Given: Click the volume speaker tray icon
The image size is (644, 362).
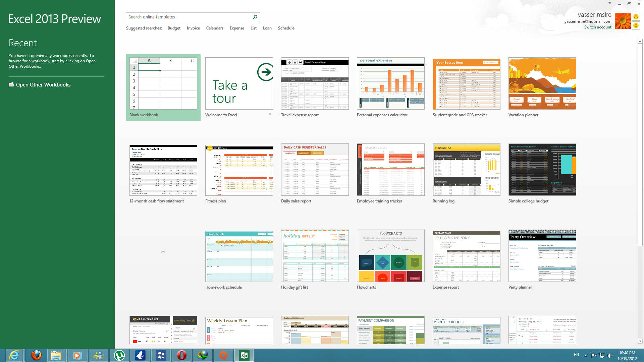Looking at the screenshot, I should tap(610, 355).
